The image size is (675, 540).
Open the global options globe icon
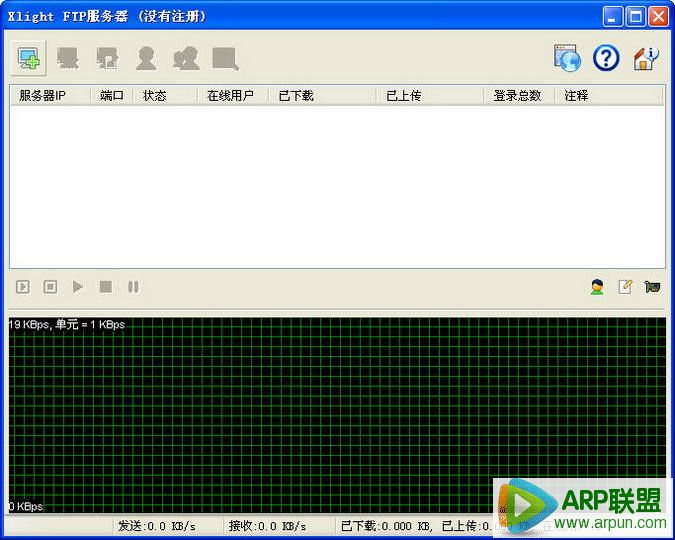pos(567,58)
